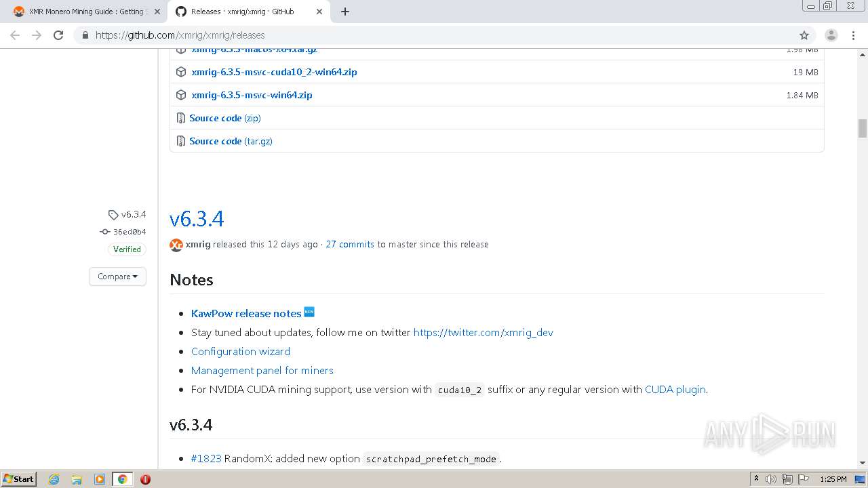
Task: Click the Notes heading
Action: click(191, 280)
